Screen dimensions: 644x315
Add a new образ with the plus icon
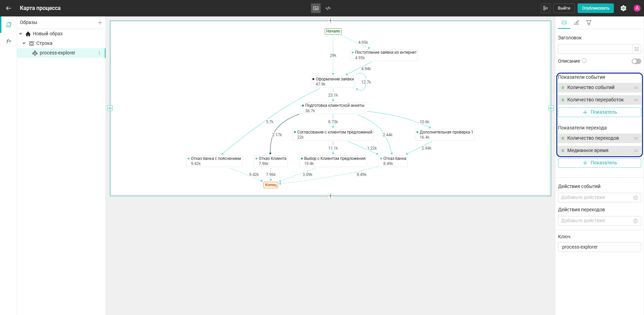point(100,23)
